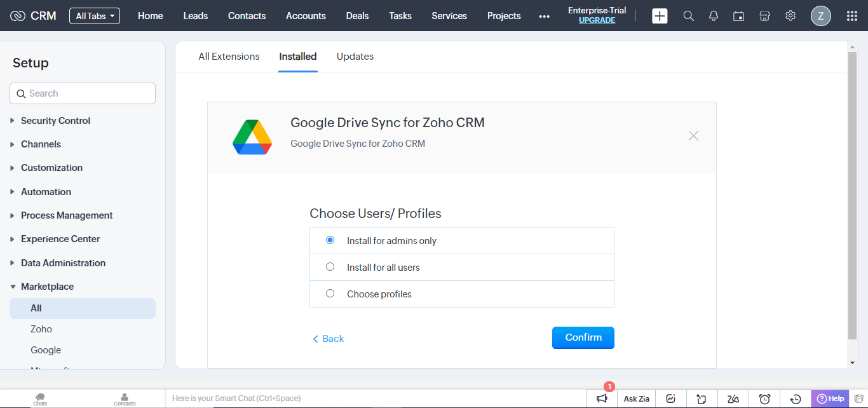Image resolution: width=868 pixels, height=408 pixels.
Task: Open the sticky notes icon in bottom bar
Action: point(702,398)
